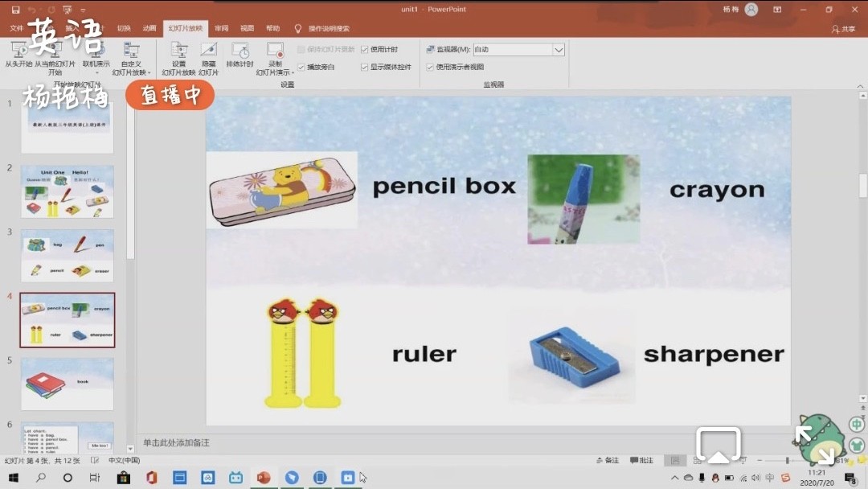Click the 隐藏幻灯片 (Hide Slide) icon
The height and width of the screenshot is (489, 868).
208,51
